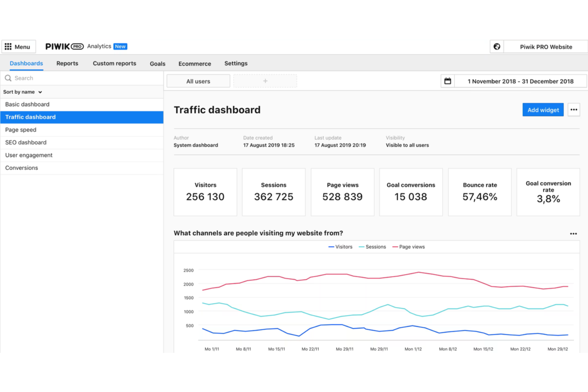The width and height of the screenshot is (588, 392).
Task: Click 'Visible to all users' text
Action: tap(407, 145)
